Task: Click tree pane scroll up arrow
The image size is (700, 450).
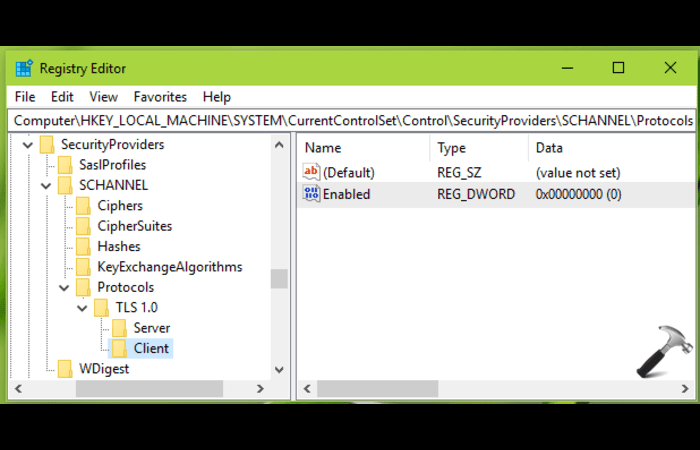Action: (x=279, y=145)
